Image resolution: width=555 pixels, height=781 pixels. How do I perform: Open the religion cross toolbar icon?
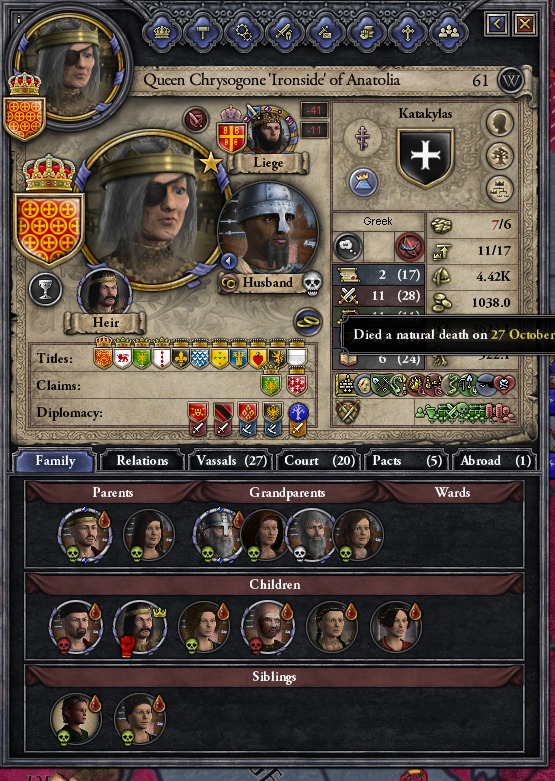pos(408,32)
